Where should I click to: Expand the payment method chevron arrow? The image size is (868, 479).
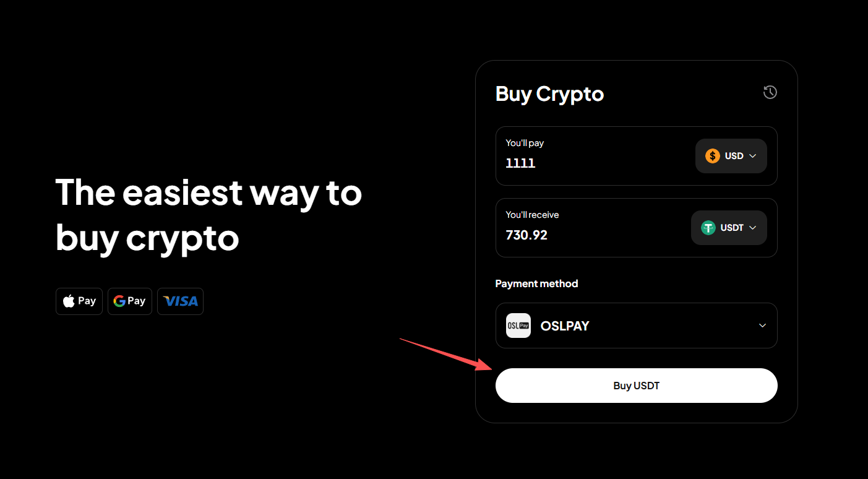762,326
